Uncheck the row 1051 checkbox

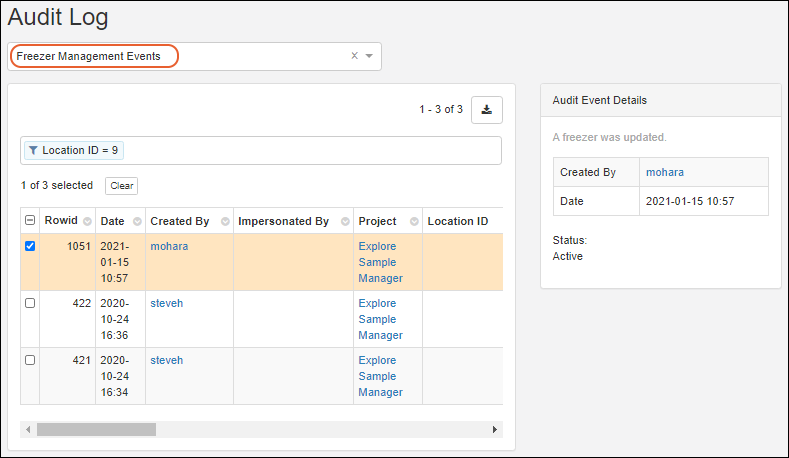click(x=30, y=246)
